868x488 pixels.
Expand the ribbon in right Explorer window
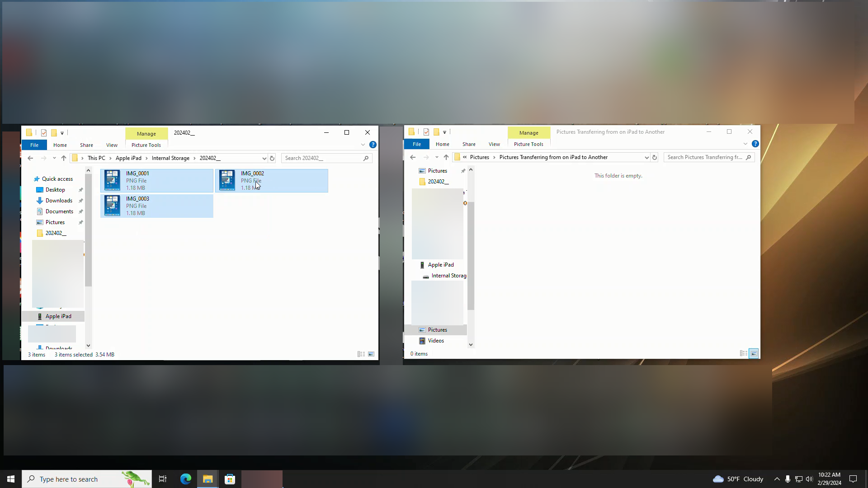745,144
